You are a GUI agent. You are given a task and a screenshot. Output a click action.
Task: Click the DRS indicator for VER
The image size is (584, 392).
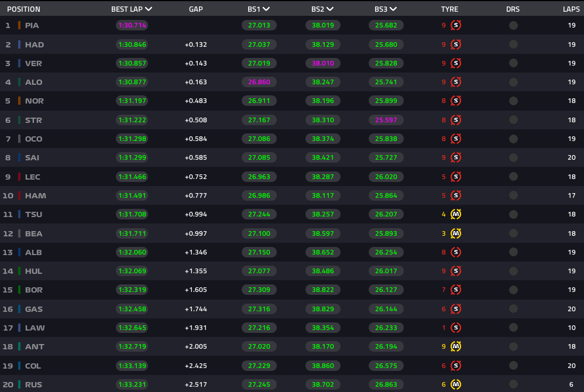[x=513, y=63]
